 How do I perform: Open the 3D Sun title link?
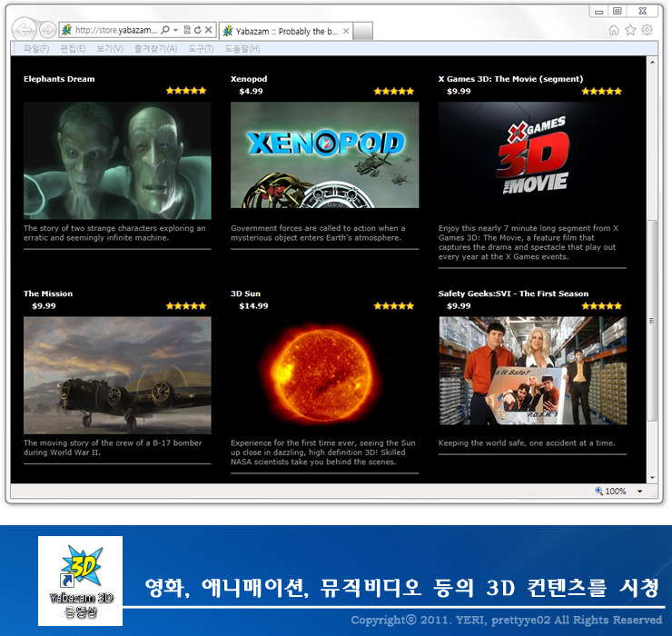[245, 293]
